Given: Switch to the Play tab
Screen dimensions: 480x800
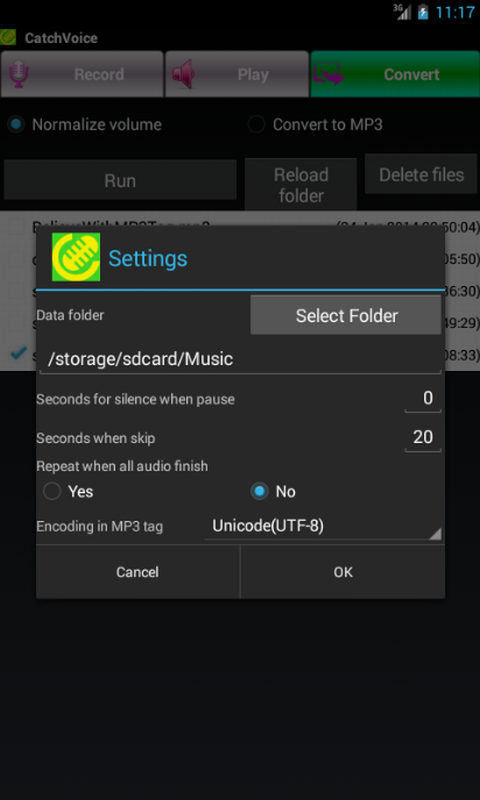Looking at the screenshot, I should (x=237, y=74).
